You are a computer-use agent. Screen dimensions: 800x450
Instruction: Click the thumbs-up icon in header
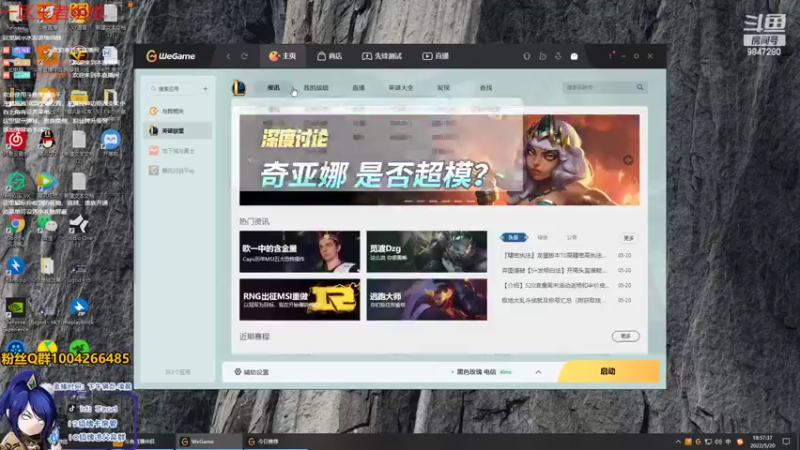coord(543,56)
